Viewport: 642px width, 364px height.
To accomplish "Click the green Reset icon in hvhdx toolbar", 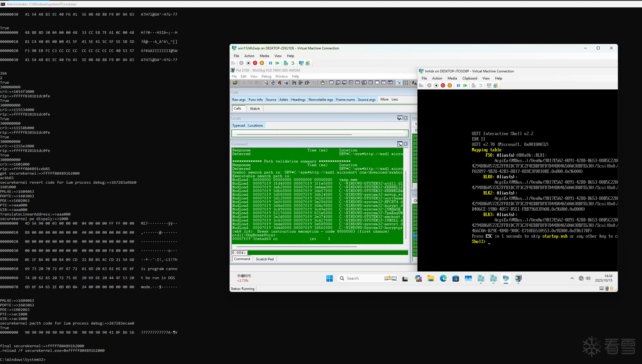I will [465, 85].
